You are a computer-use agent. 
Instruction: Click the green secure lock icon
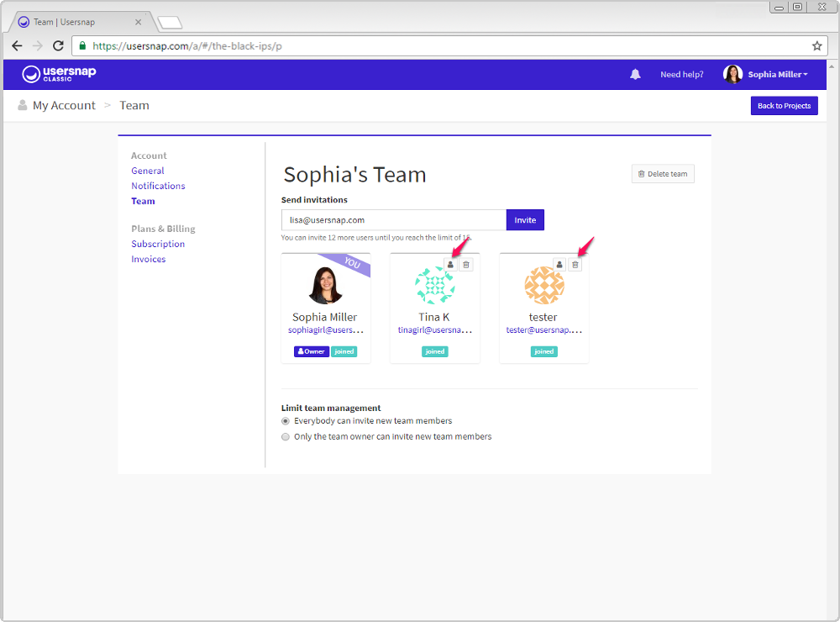click(82, 46)
